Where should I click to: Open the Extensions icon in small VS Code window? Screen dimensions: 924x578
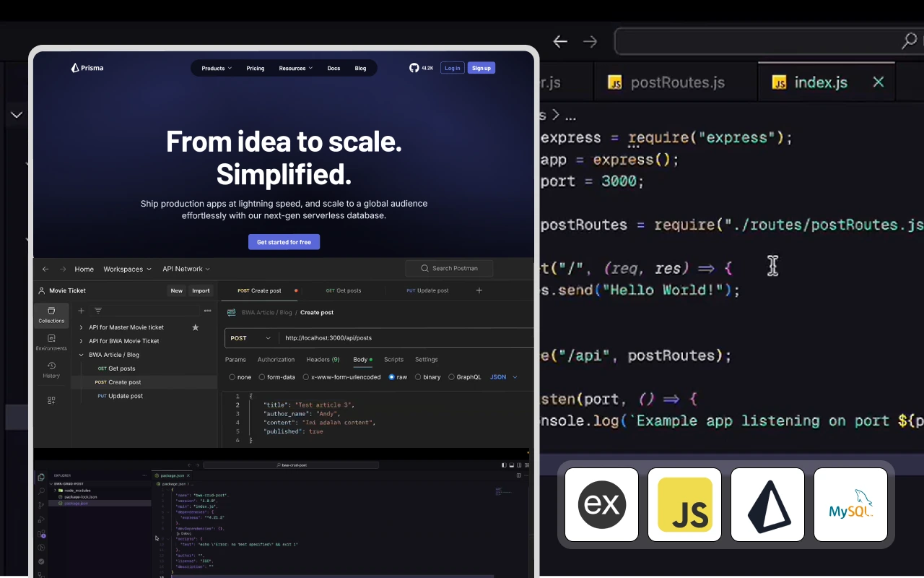[x=41, y=534]
